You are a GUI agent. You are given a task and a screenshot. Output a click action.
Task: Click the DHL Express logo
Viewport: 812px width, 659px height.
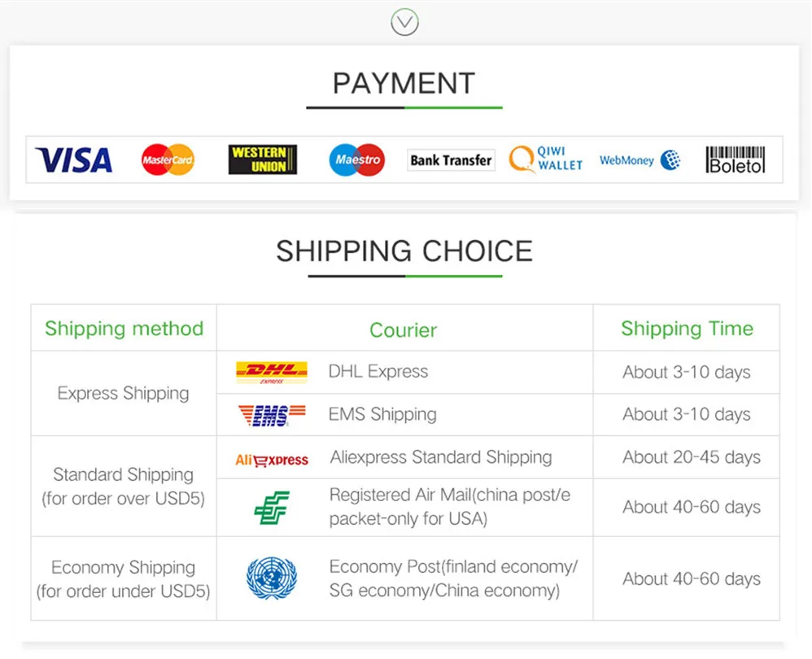point(272,373)
